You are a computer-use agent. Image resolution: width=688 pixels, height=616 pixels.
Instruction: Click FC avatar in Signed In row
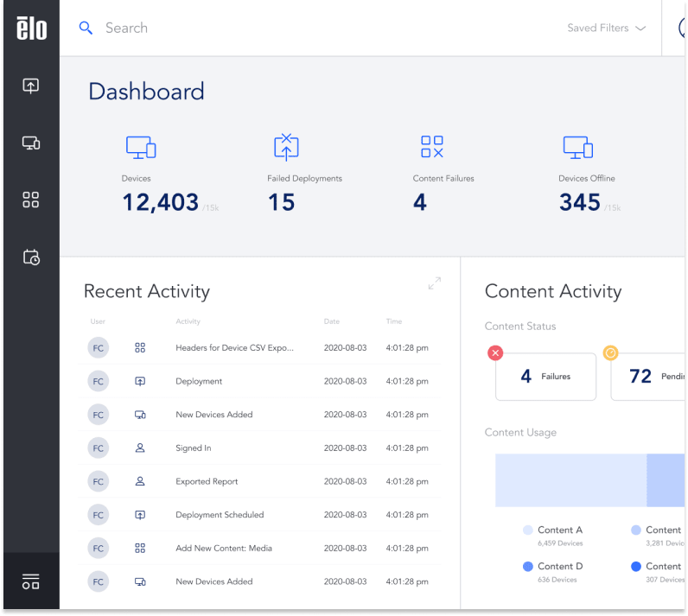pos(99,448)
